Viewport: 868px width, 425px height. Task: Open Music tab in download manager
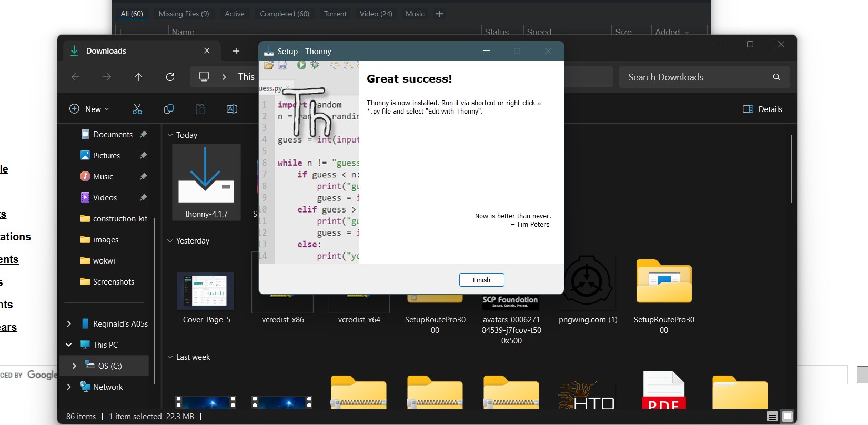click(415, 14)
